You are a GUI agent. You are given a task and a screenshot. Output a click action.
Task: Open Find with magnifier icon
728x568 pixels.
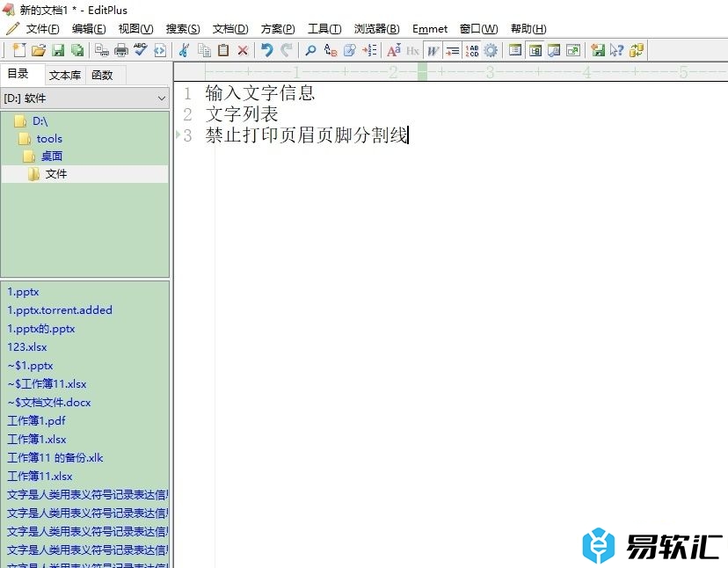pos(310,50)
